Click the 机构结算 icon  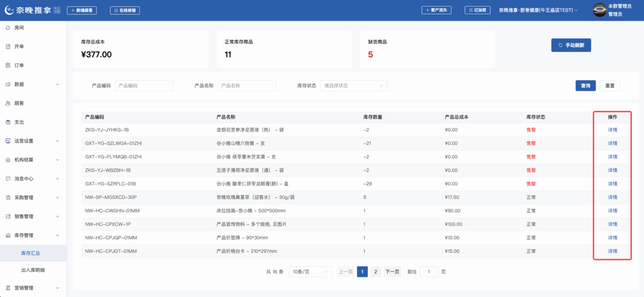(8, 160)
